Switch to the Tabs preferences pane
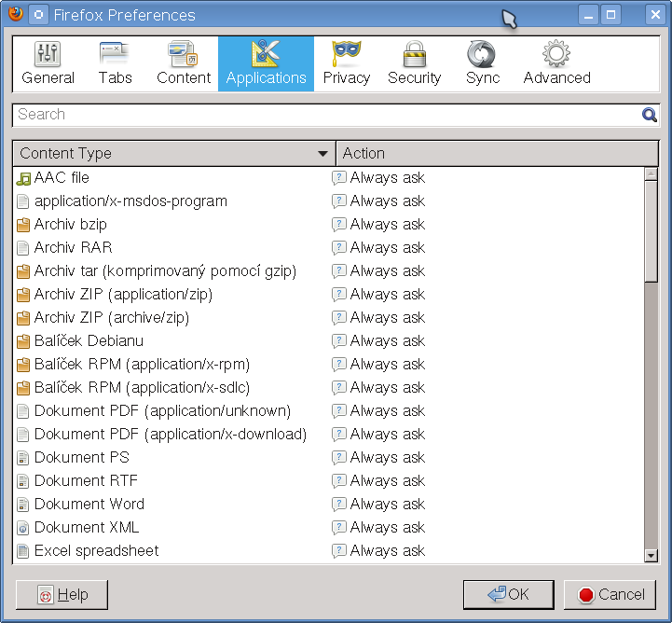The image size is (672, 623). (115, 64)
